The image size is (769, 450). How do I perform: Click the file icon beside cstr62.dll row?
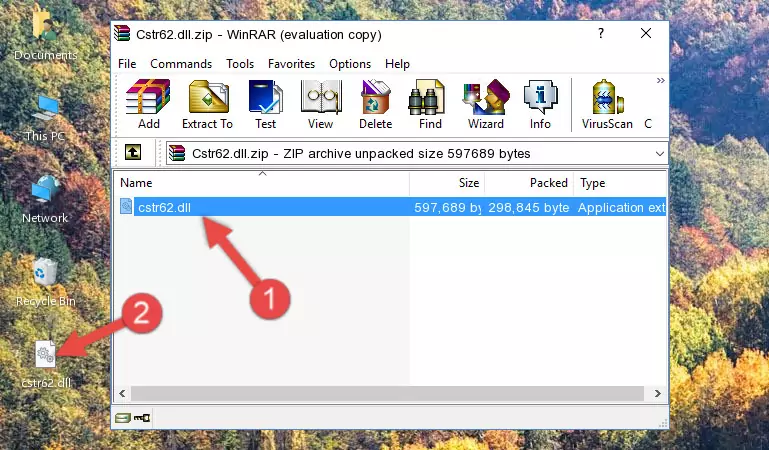126,206
